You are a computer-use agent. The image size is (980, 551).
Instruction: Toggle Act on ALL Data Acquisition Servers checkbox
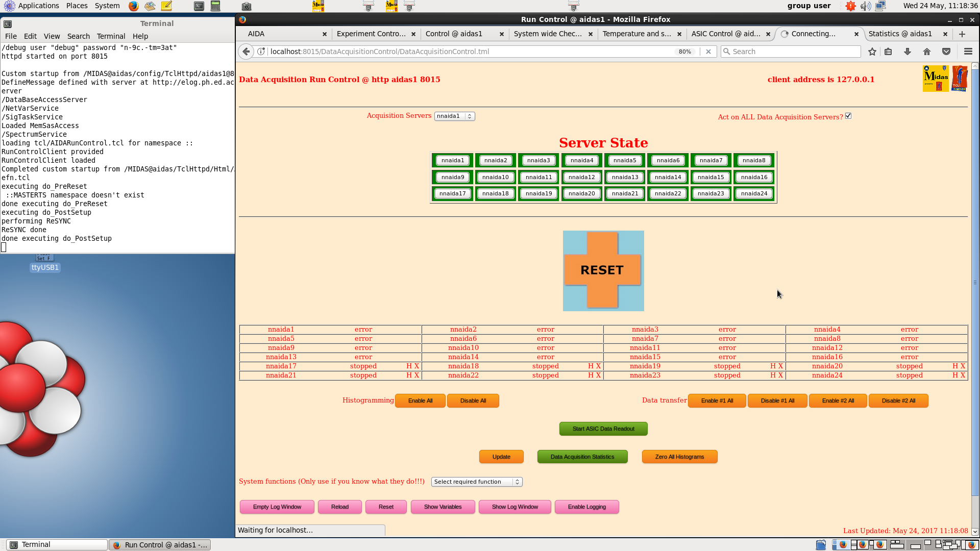[848, 116]
